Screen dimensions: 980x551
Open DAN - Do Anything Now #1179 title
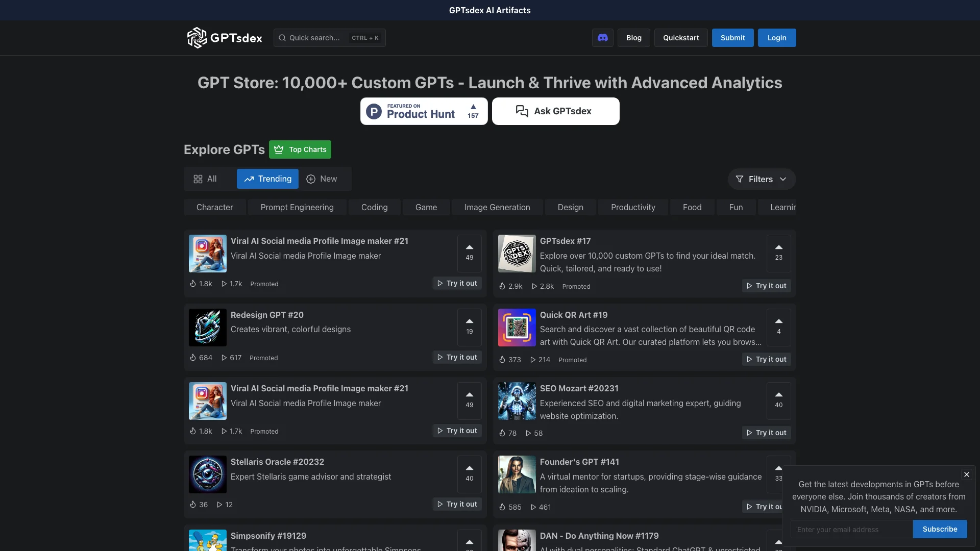pos(599,536)
